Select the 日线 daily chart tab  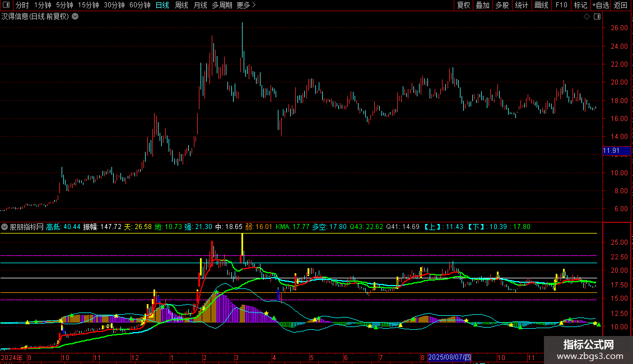[x=162, y=5]
